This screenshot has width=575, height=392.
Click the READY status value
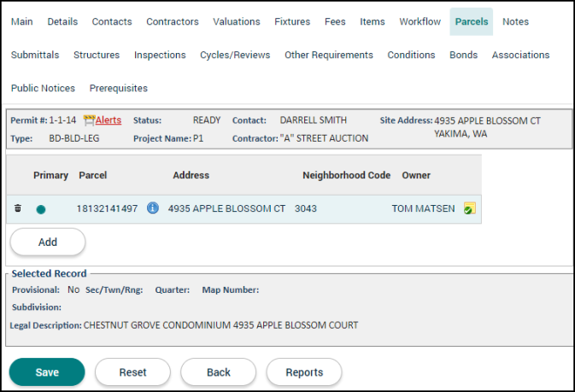click(x=207, y=120)
